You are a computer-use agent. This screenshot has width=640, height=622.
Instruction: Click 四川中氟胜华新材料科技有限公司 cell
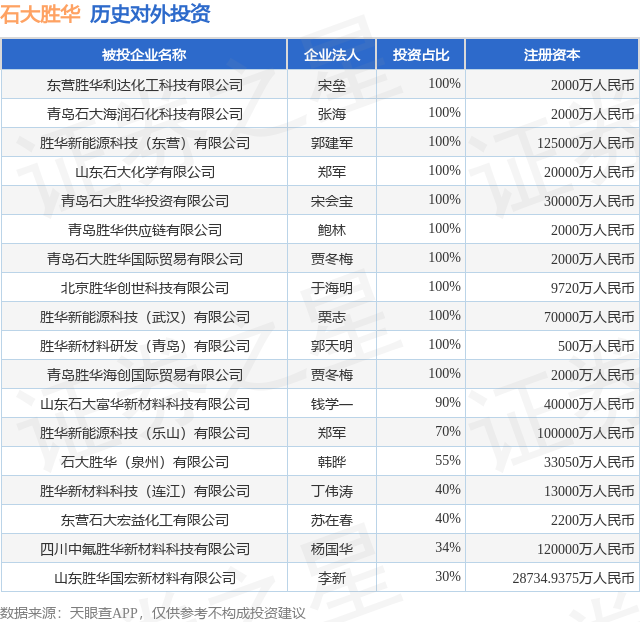tap(144, 549)
